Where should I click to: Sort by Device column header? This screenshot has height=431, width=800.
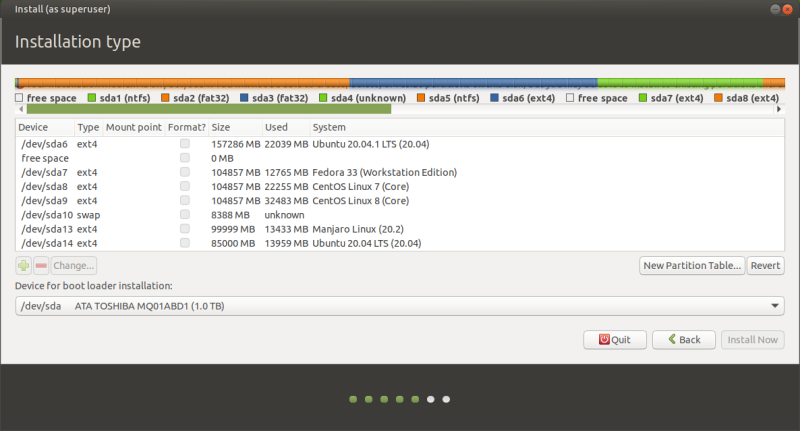click(x=45, y=128)
